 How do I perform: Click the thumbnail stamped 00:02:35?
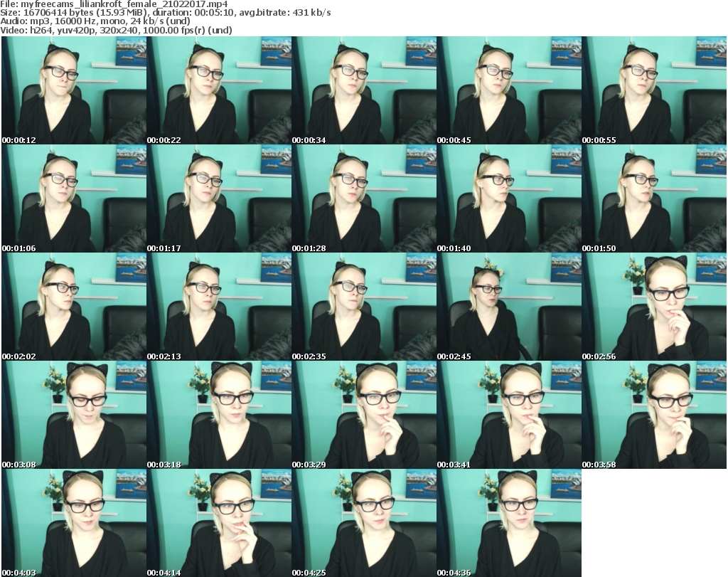364,307
